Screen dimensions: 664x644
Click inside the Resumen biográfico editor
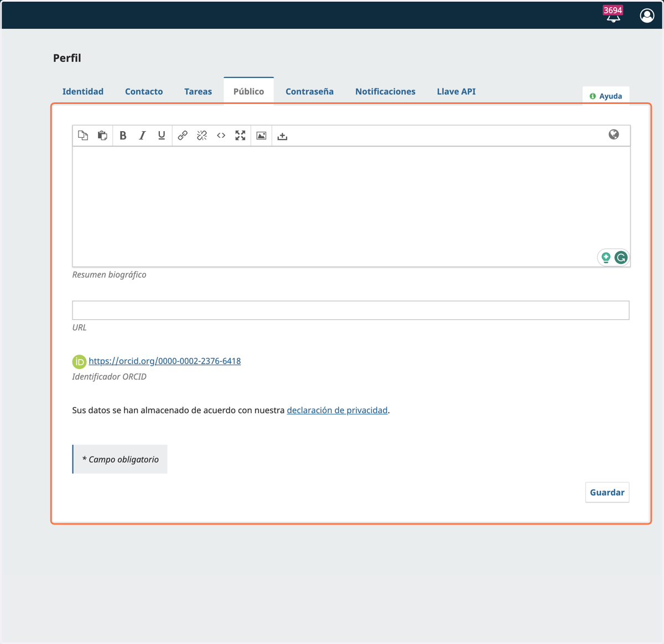coord(351,206)
